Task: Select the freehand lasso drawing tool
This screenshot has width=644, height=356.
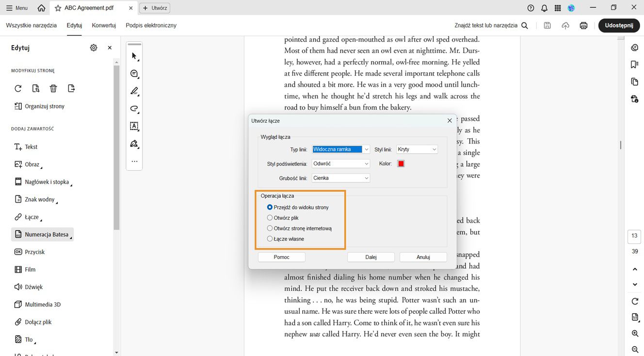Action: [134, 109]
